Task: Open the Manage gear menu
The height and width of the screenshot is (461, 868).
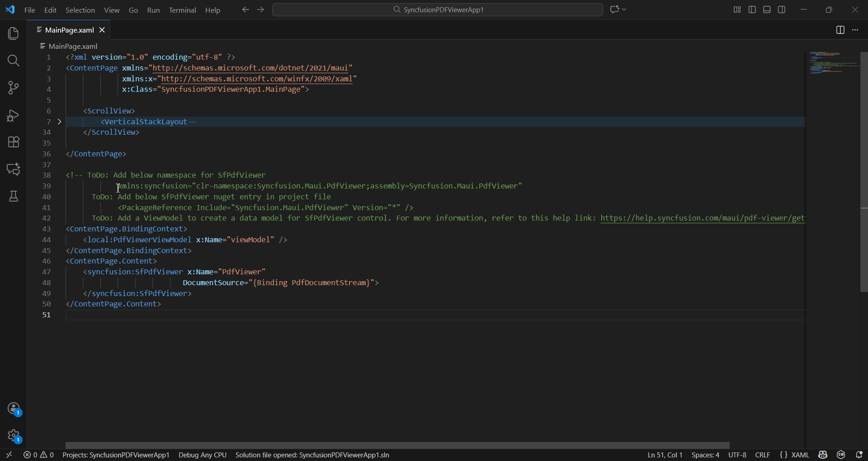Action: (x=14, y=436)
